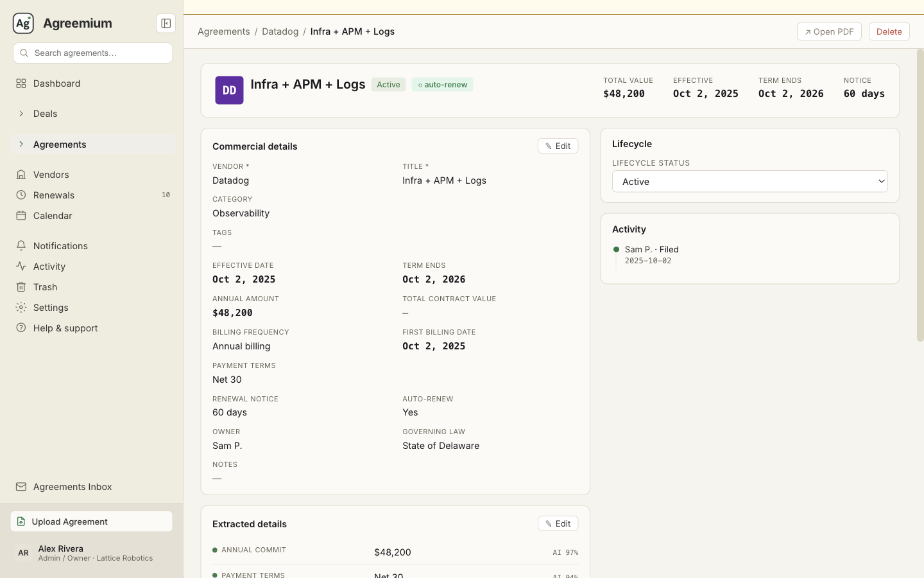
Task: Click the Renewals count badge 10
Action: [x=166, y=195]
